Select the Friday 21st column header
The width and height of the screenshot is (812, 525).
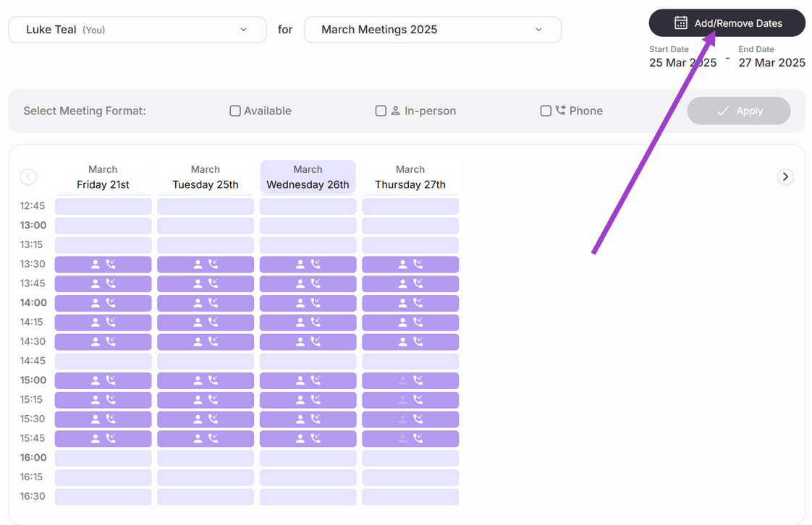tap(103, 177)
